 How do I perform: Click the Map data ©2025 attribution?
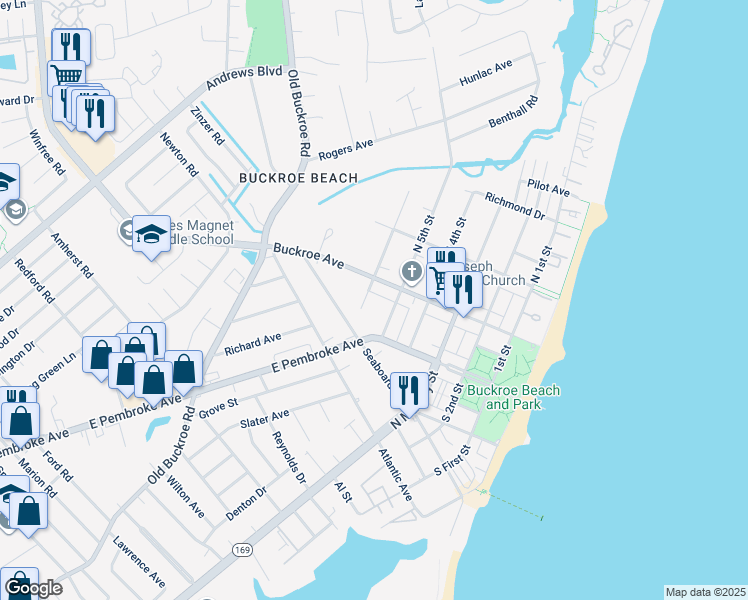pyautogui.click(x=705, y=592)
